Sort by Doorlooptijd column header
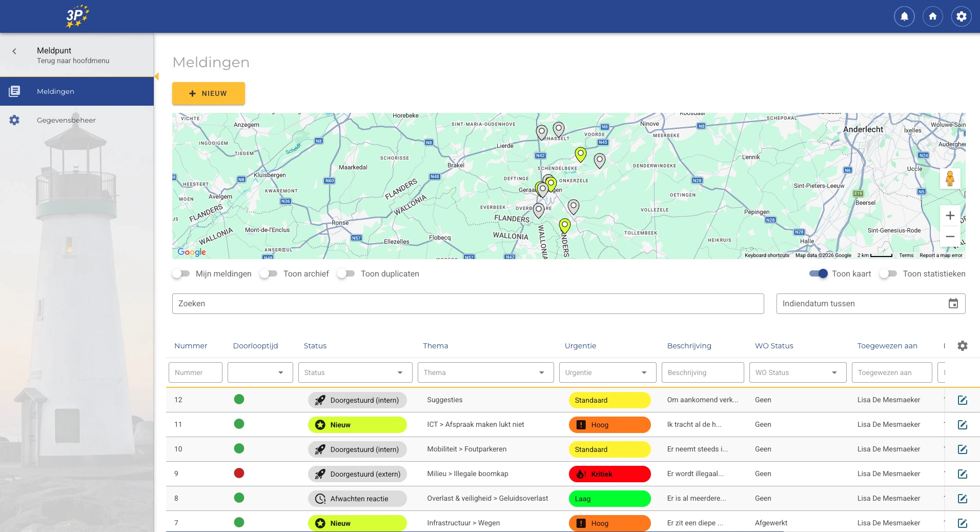The width and height of the screenshot is (980, 532). click(x=255, y=346)
